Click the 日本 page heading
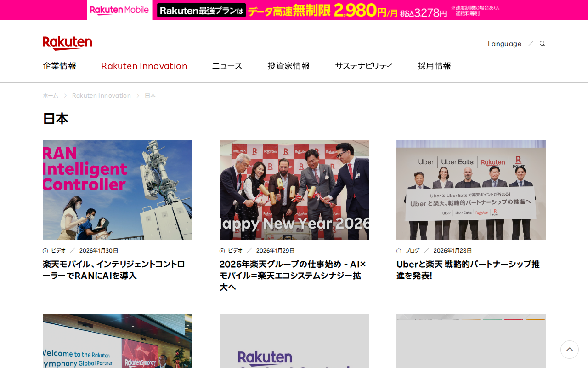588x368 pixels. point(56,119)
